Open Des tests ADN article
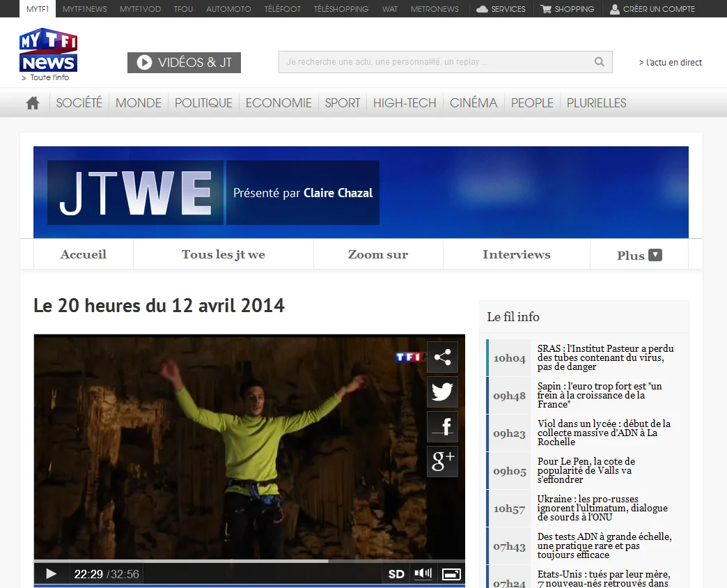The width and height of the screenshot is (727, 588). [604, 546]
